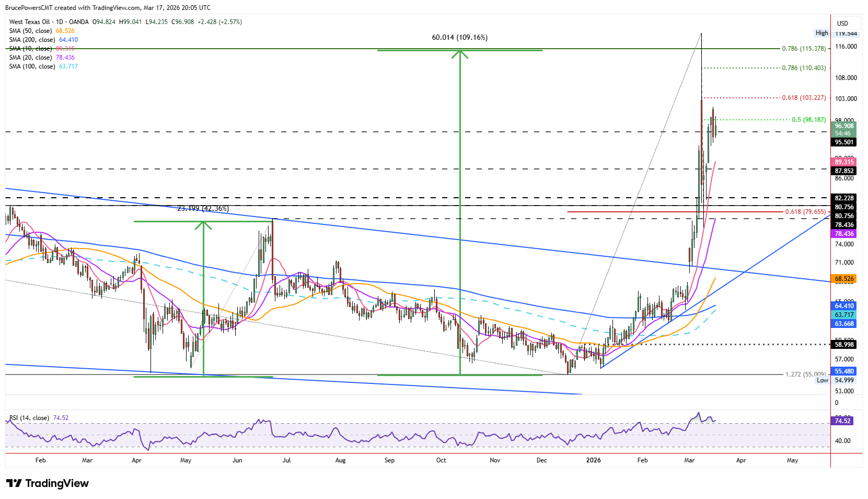Select the Jun label on time axis

click(x=237, y=460)
